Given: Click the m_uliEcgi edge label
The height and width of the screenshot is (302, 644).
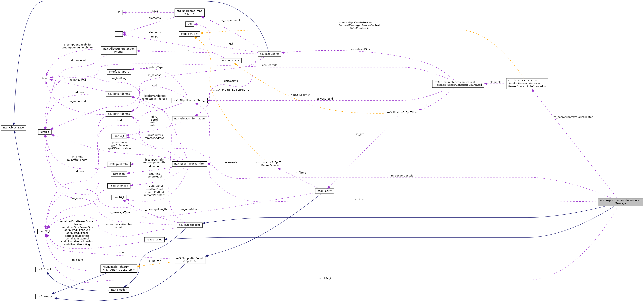Looking at the screenshot, I should click(324, 278).
